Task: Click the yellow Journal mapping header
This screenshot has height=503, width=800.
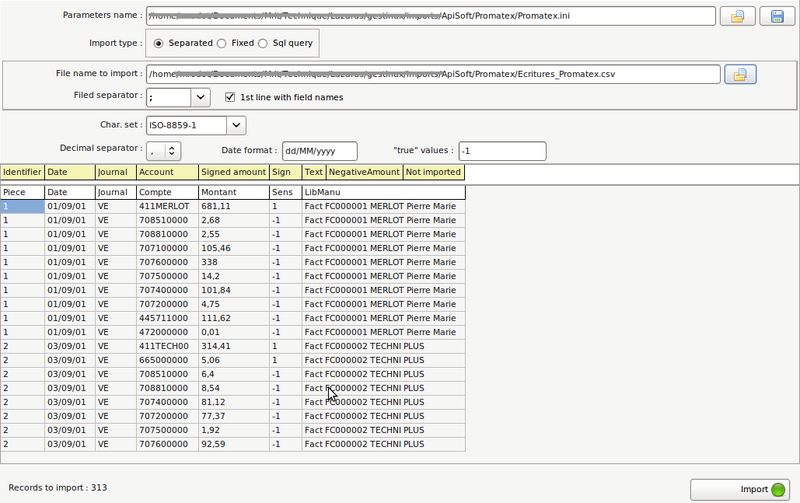Action: coord(116,172)
